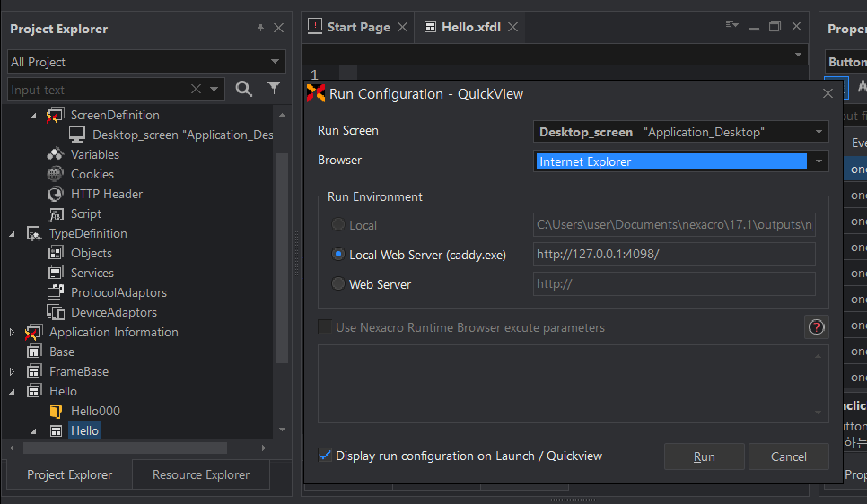Click the Local output path field

(x=674, y=224)
